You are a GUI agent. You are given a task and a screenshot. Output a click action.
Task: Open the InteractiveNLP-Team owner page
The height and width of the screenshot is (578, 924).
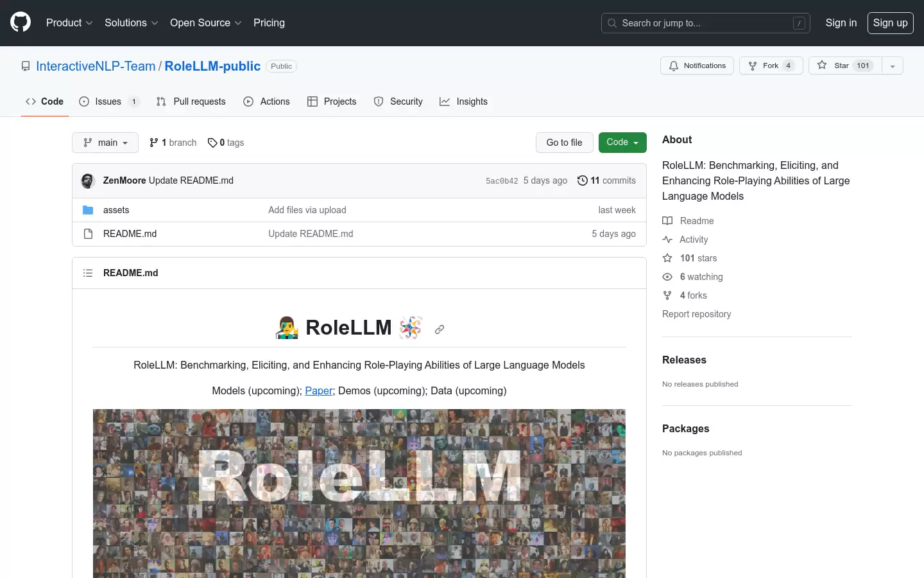(x=96, y=66)
